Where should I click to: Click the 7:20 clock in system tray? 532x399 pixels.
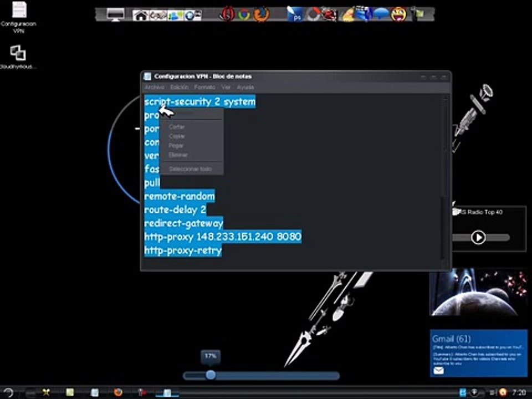[x=519, y=392]
